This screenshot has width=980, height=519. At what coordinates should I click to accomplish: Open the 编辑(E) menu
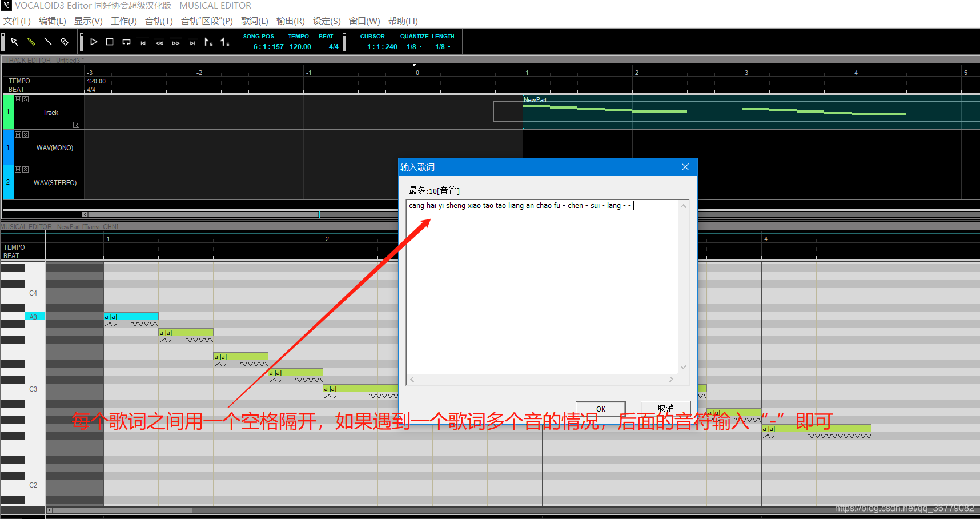[x=52, y=21]
